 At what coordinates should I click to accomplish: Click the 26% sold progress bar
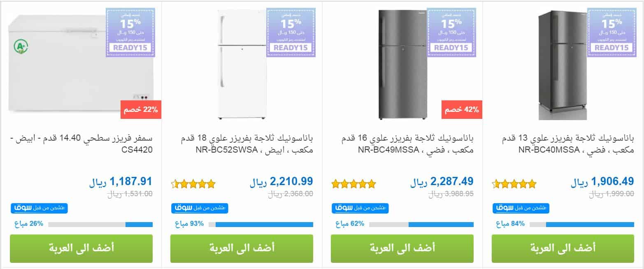point(100,225)
